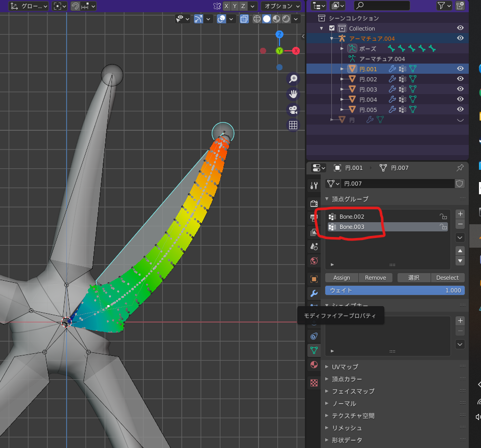Toggle fake user shield for 円.007
Screen dimensions: 481x448
tap(459, 184)
